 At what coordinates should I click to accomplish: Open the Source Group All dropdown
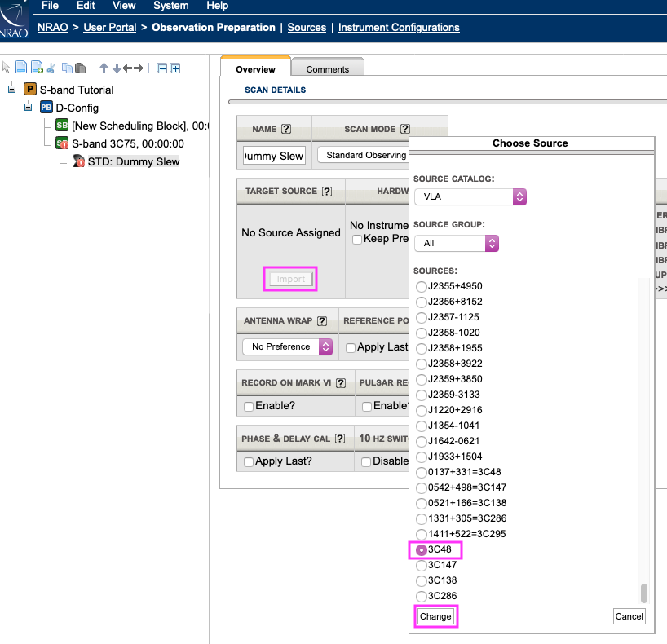456,243
